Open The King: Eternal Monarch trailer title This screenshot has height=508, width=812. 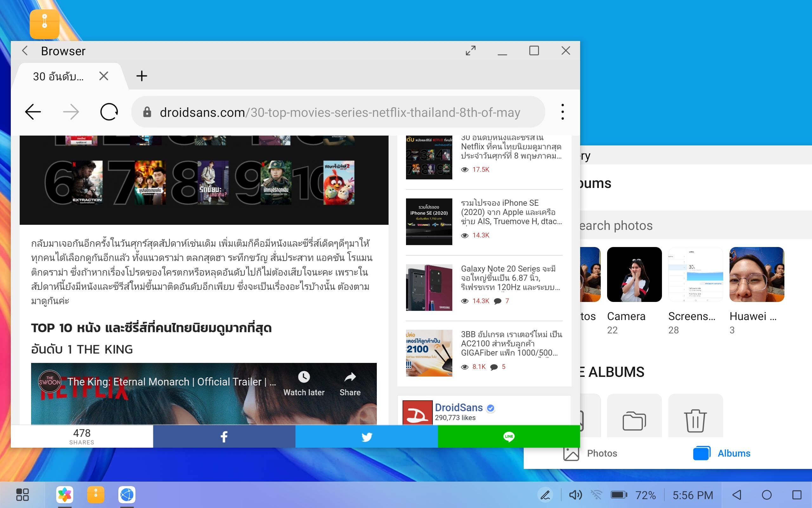coord(172,382)
